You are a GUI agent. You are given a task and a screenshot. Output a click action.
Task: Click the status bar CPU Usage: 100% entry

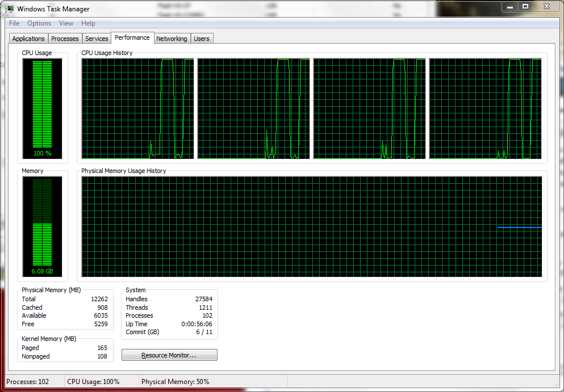pos(94,382)
